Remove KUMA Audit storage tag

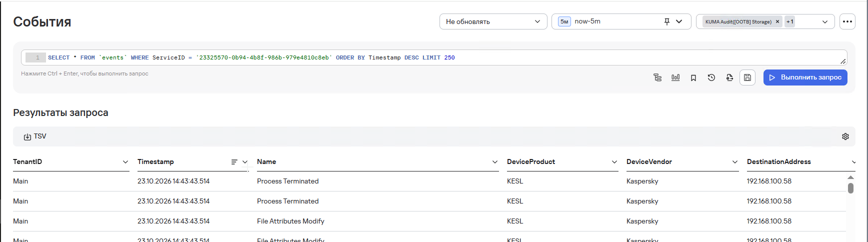pos(777,21)
